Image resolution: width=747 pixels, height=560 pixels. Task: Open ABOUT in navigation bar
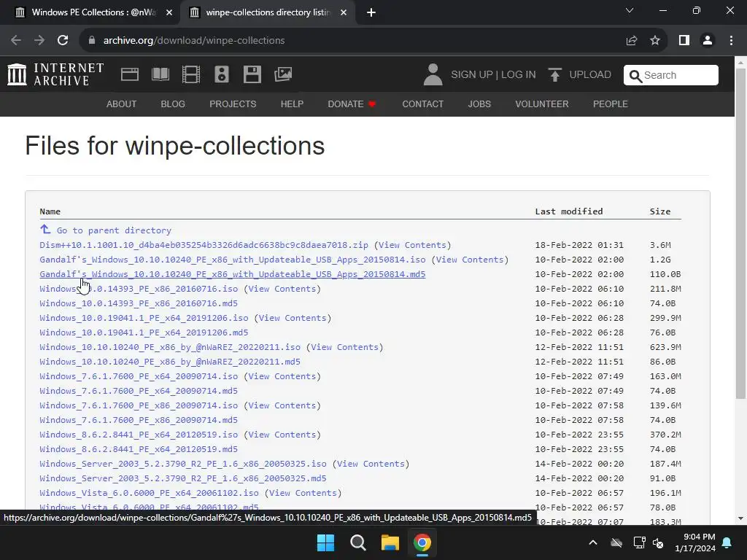122,104
